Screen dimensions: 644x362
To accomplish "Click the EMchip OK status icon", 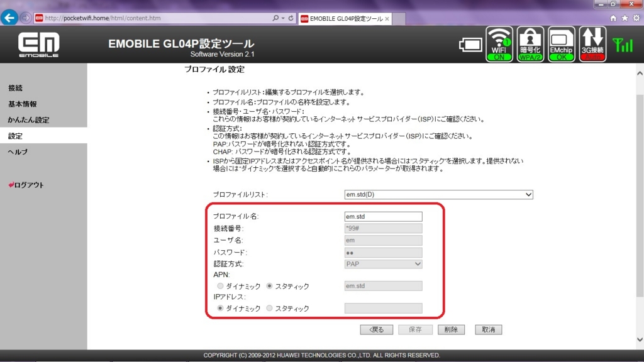I will pos(562,45).
